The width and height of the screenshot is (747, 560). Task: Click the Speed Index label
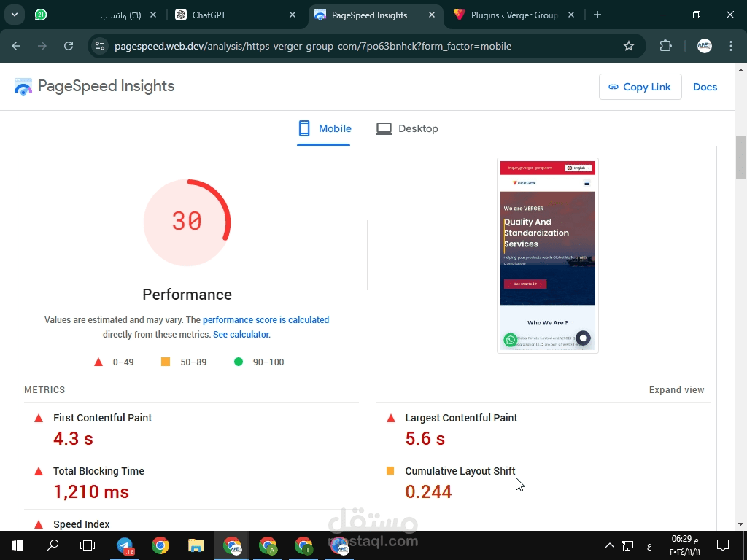click(x=82, y=524)
